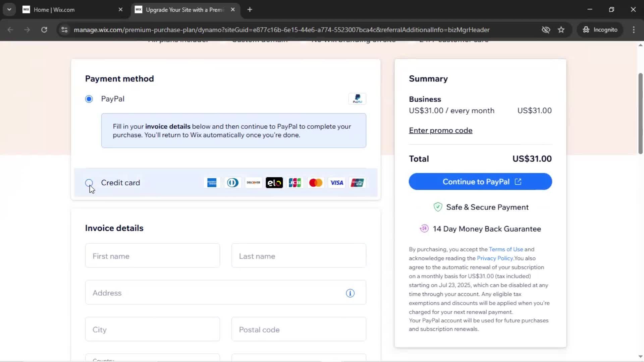Image resolution: width=644 pixels, height=362 pixels.
Task: Click the PayPal logo icon
Action: 357,99
